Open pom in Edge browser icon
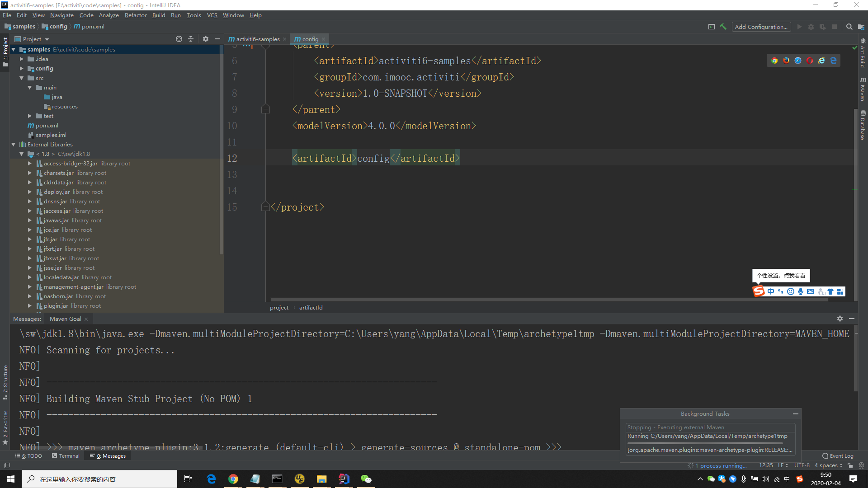This screenshot has height=488, width=868. [833, 61]
